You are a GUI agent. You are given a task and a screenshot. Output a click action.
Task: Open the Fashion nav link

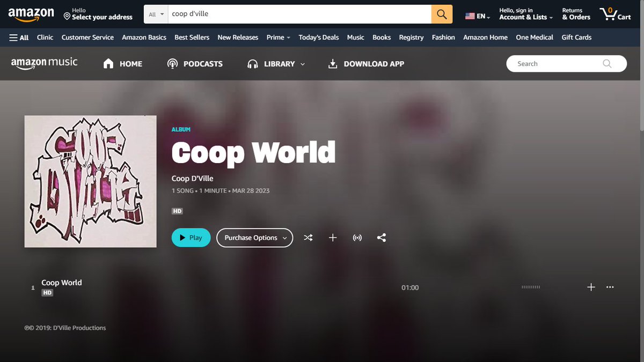point(443,38)
